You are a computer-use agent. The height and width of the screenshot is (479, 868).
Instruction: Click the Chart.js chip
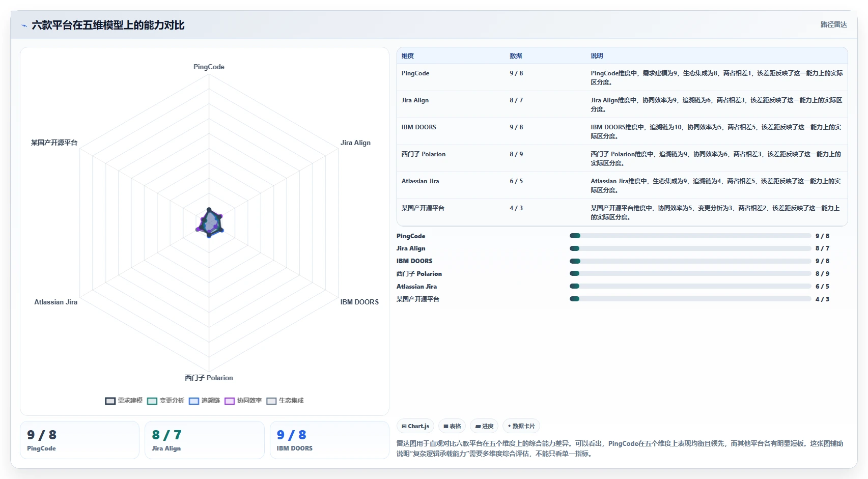[415, 426]
